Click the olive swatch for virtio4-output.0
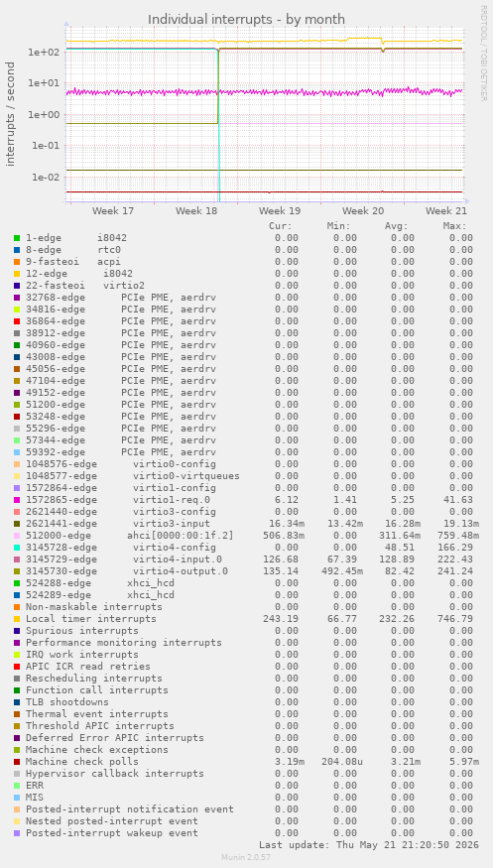 (17, 571)
